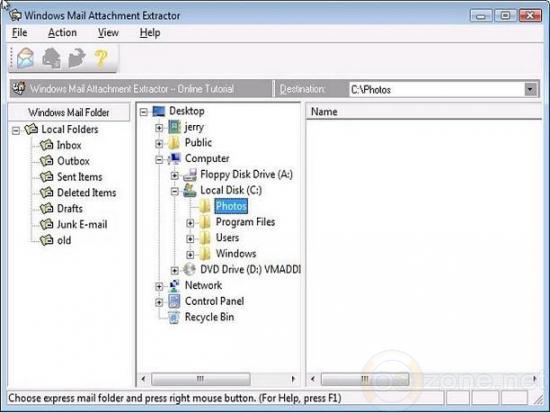The height and width of the screenshot is (413, 550).
Task: Click the Local Folders mail icon
Action: [x=31, y=129]
